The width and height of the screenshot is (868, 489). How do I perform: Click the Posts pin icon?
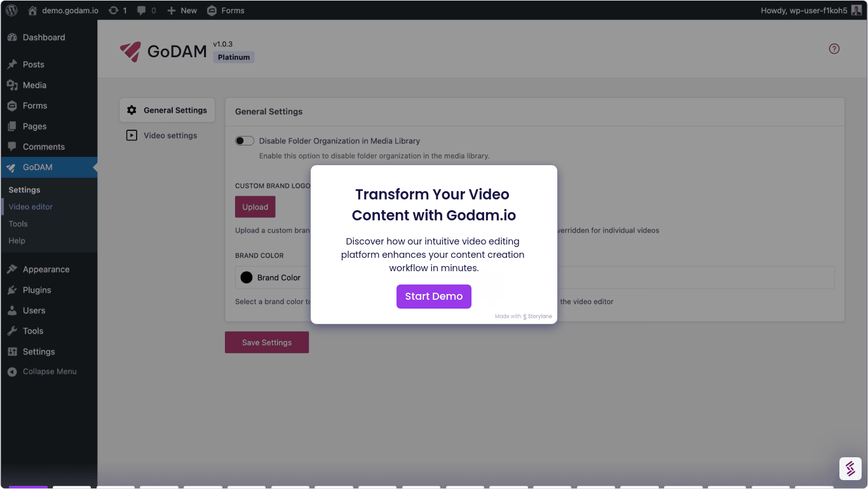[12, 64]
